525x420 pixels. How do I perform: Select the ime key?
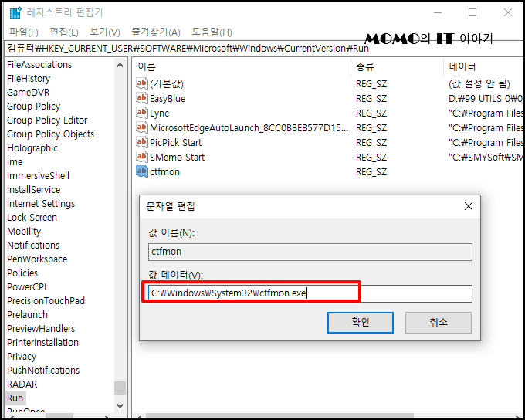[x=15, y=162]
